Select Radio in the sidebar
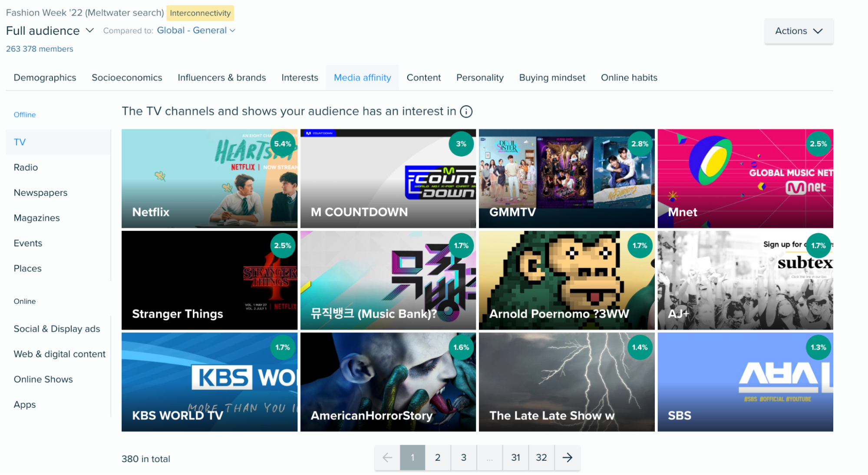This screenshot has height=475, width=868. coord(58,167)
